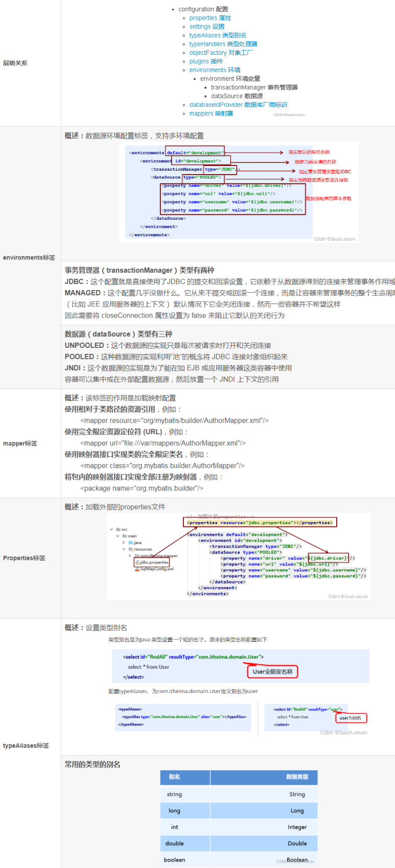Click the line starting with "MANAGED："
The height and width of the screenshot is (868, 395).
(230, 293)
